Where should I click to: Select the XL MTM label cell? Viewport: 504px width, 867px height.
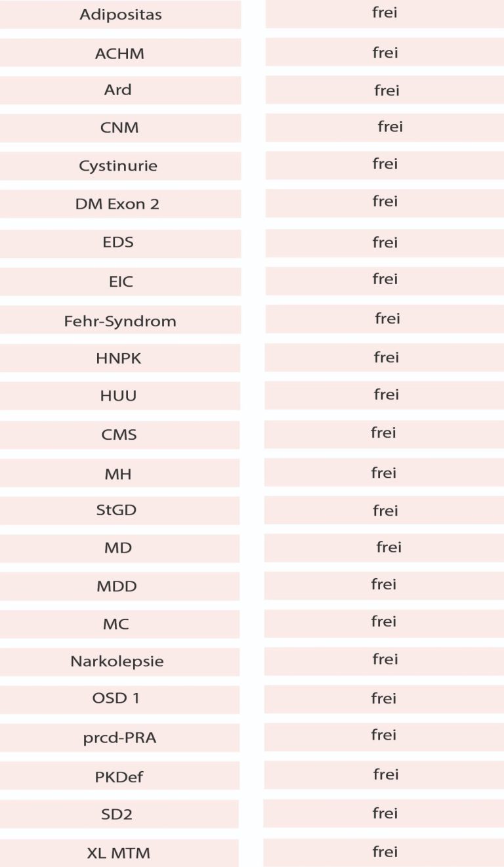(119, 853)
